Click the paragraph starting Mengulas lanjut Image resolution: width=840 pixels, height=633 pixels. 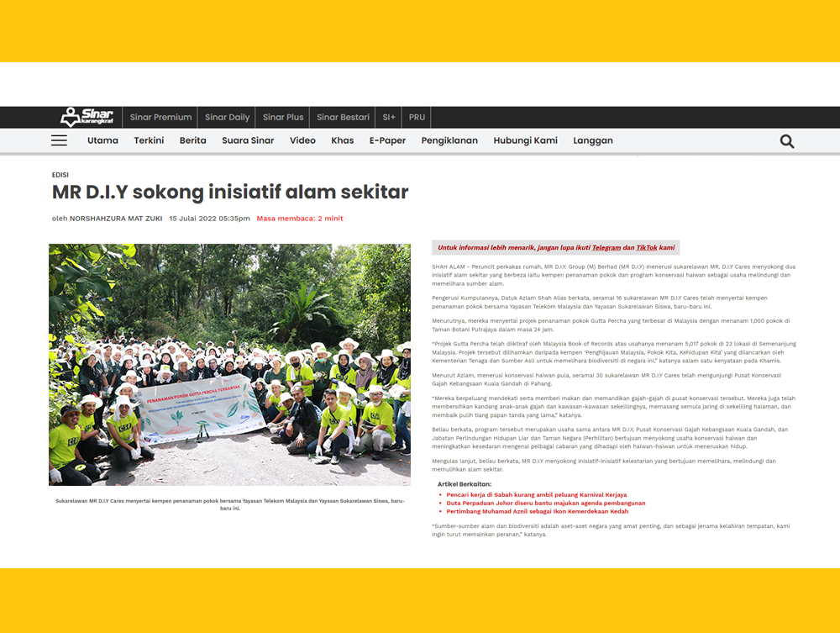point(604,465)
